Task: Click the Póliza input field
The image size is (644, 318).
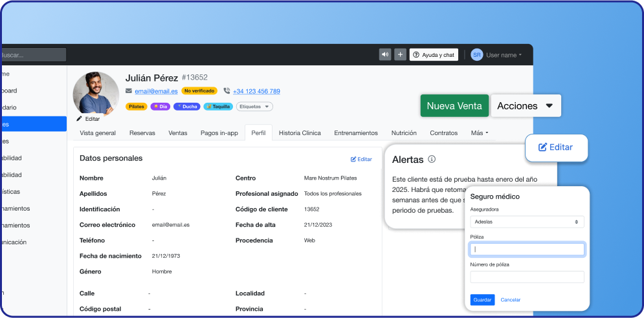Action: (x=527, y=249)
